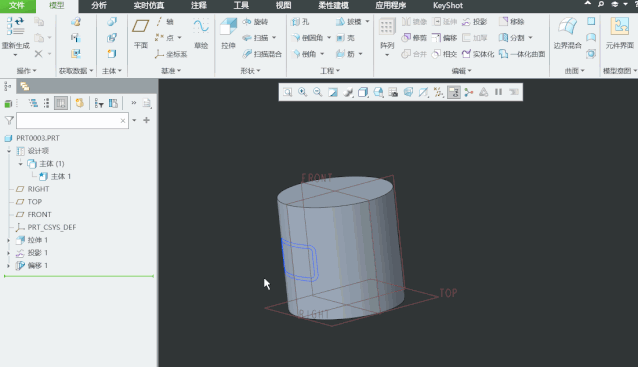Toggle the tree columns display button
The height and width of the screenshot is (367, 638).
tap(61, 103)
